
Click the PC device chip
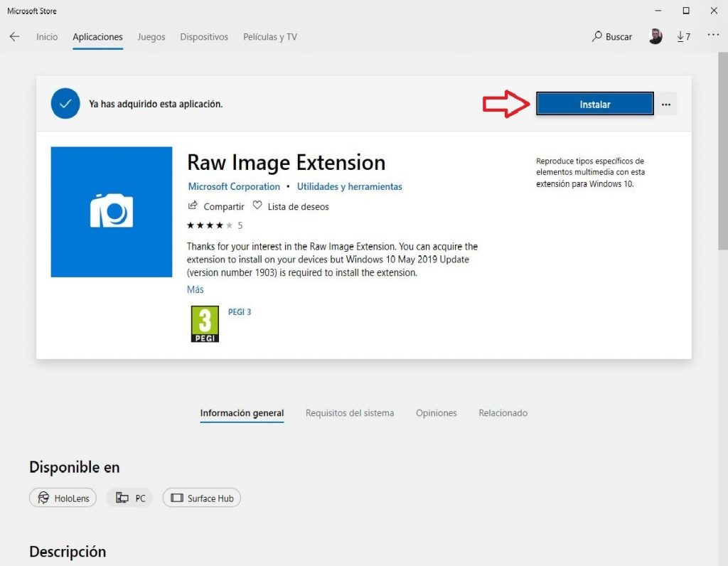pos(130,498)
